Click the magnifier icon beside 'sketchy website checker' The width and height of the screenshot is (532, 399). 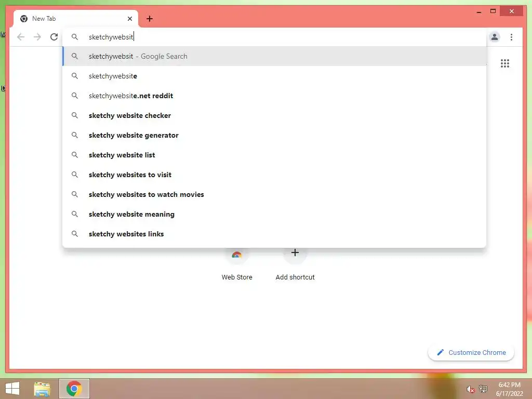pyautogui.click(x=75, y=115)
